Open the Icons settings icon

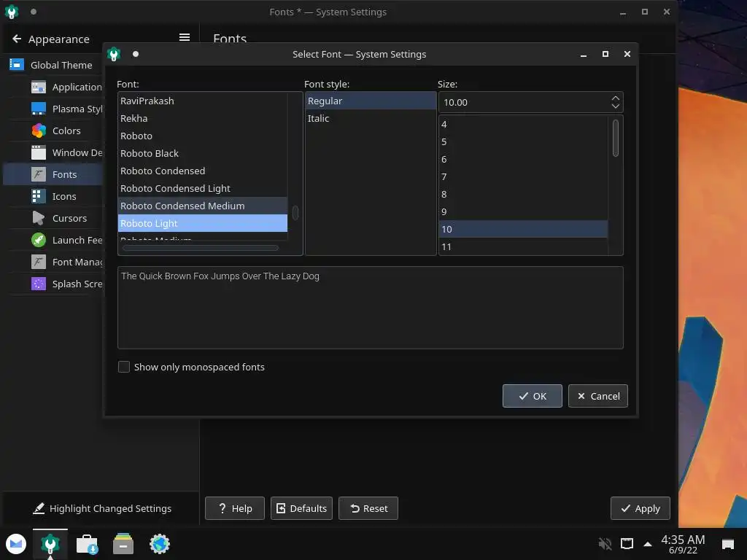point(39,196)
